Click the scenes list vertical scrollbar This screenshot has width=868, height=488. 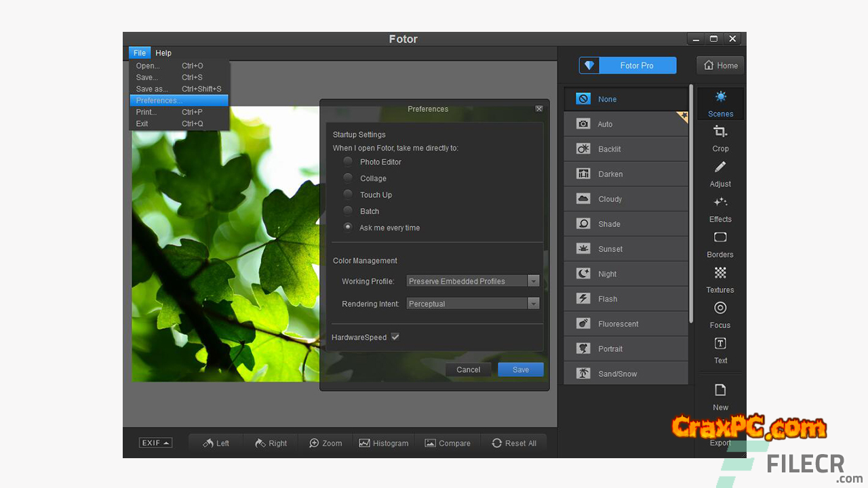tap(691, 203)
